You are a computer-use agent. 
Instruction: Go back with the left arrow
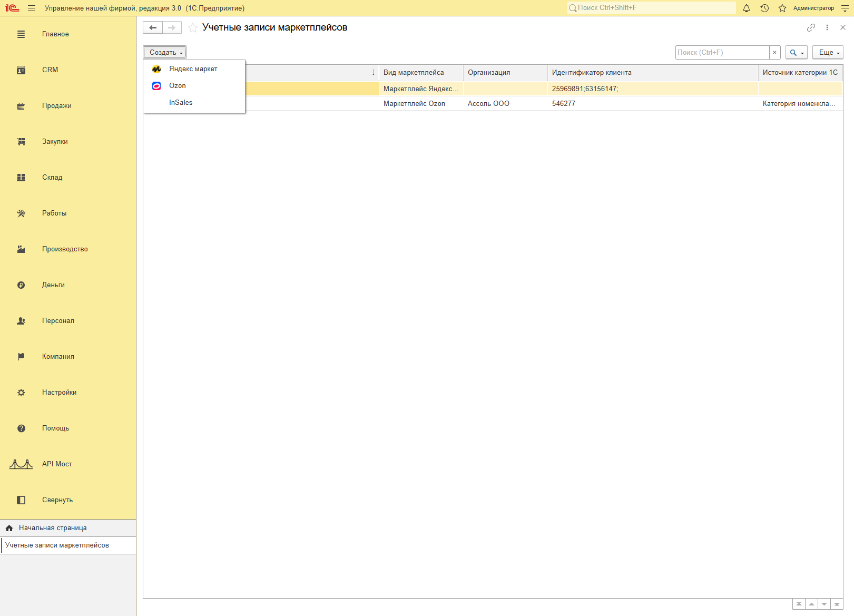pyautogui.click(x=153, y=27)
